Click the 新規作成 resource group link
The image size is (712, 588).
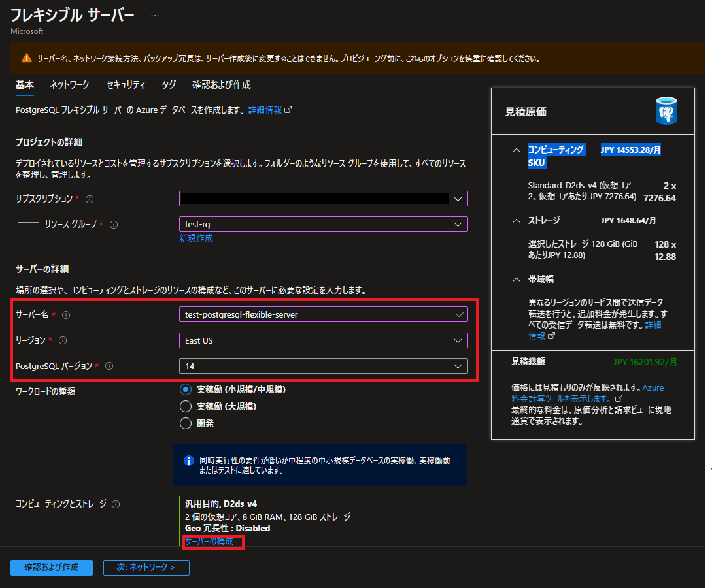click(x=195, y=238)
